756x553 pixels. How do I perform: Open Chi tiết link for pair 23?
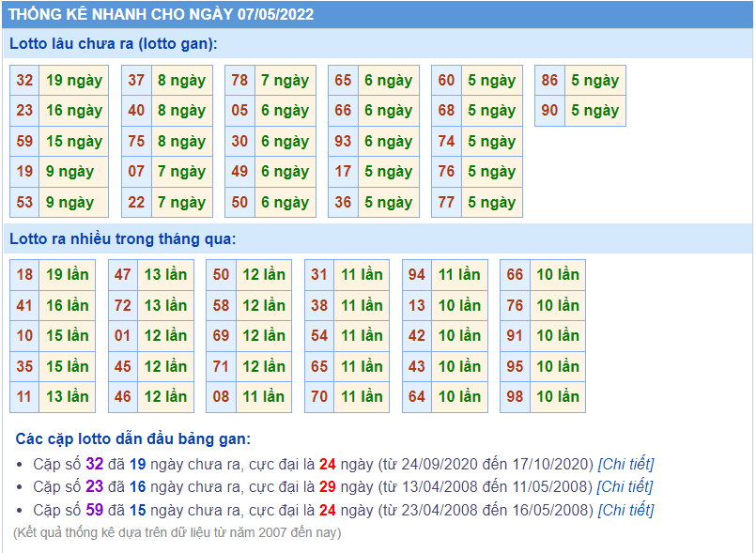click(x=625, y=486)
